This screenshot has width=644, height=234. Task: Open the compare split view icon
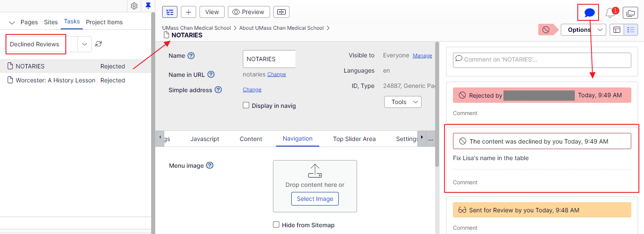pyautogui.click(x=281, y=12)
